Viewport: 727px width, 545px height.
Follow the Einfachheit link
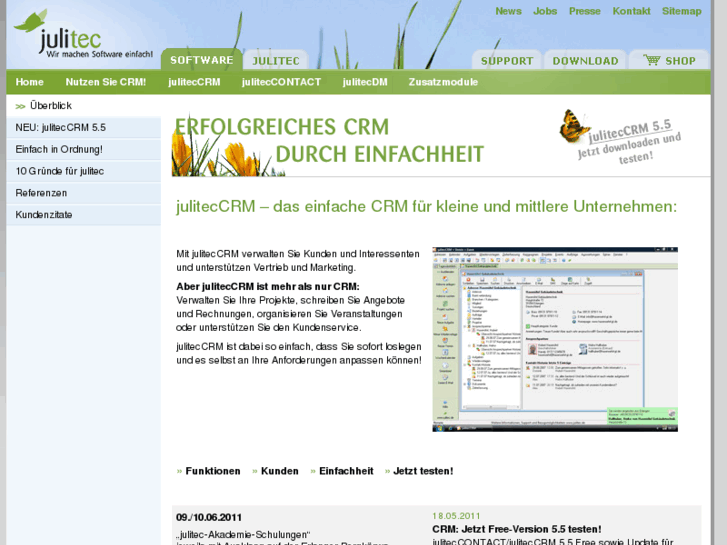[x=346, y=471]
